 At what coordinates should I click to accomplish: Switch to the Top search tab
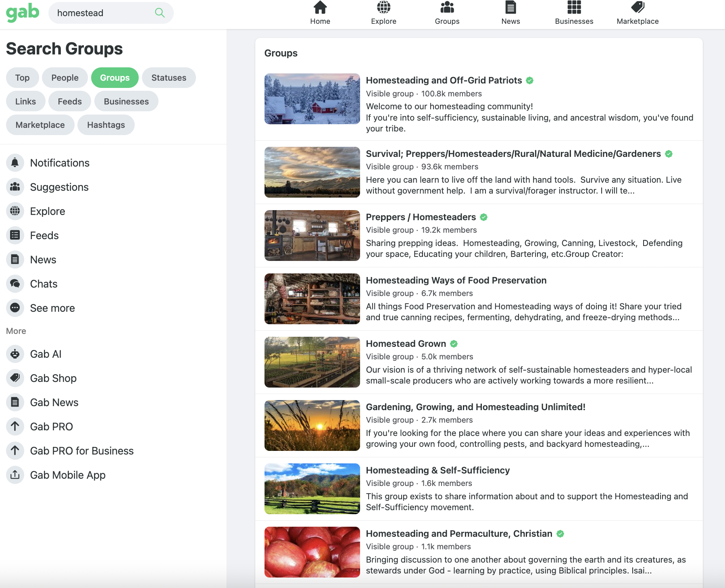[x=22, y=77]
